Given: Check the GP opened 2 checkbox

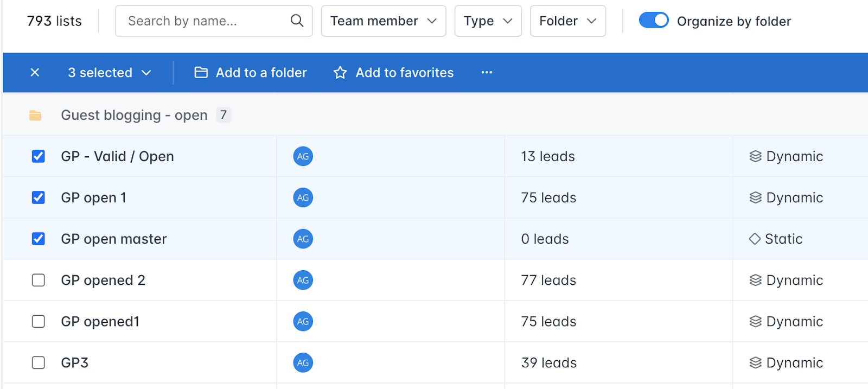Looking at the screenshot, I should tap(38, 280).
